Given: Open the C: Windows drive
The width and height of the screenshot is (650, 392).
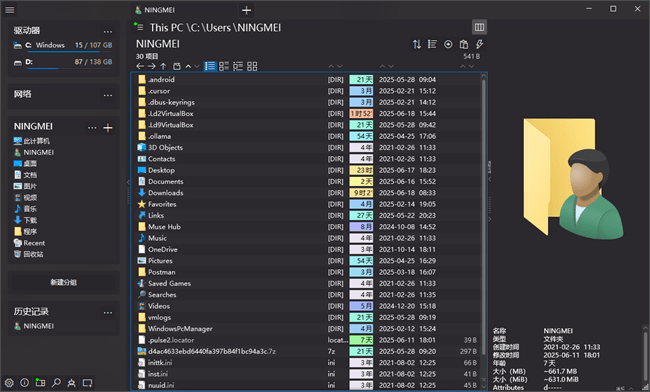Looking at the screenshot, I should (63, 46).
